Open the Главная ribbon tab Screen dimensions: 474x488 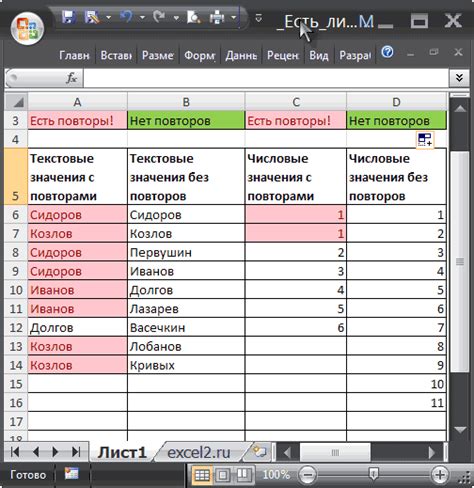point(74,55)
